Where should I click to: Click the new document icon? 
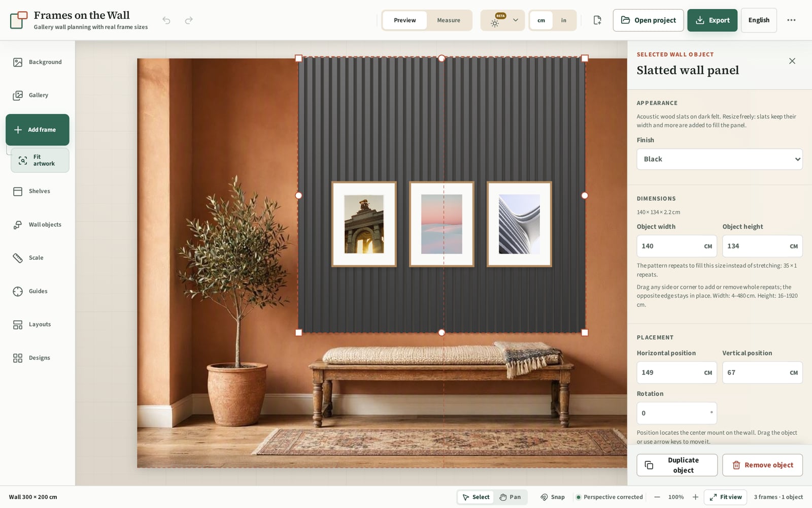[x=597, y=20]
